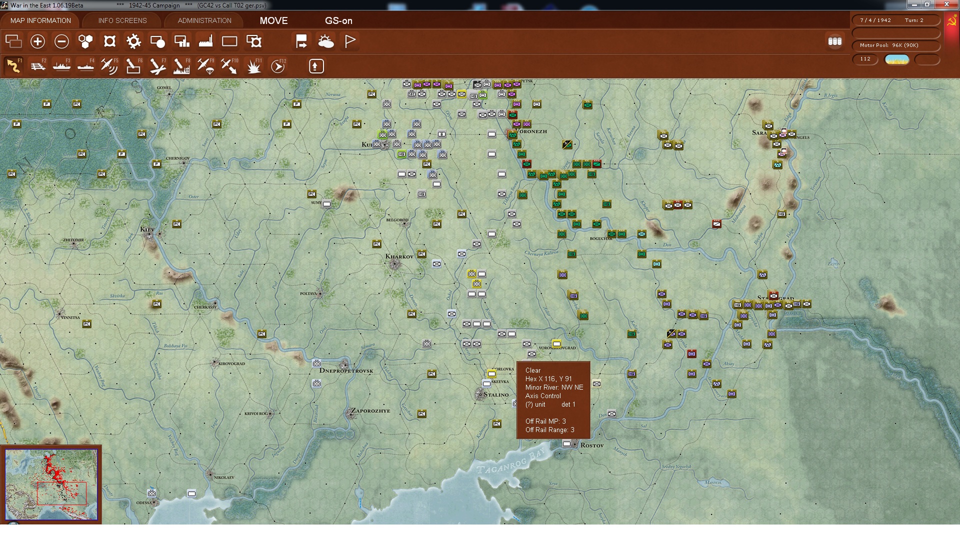Click the Rostov city label
This screenshot has width=960, height=560.
(x=592, y=445)
